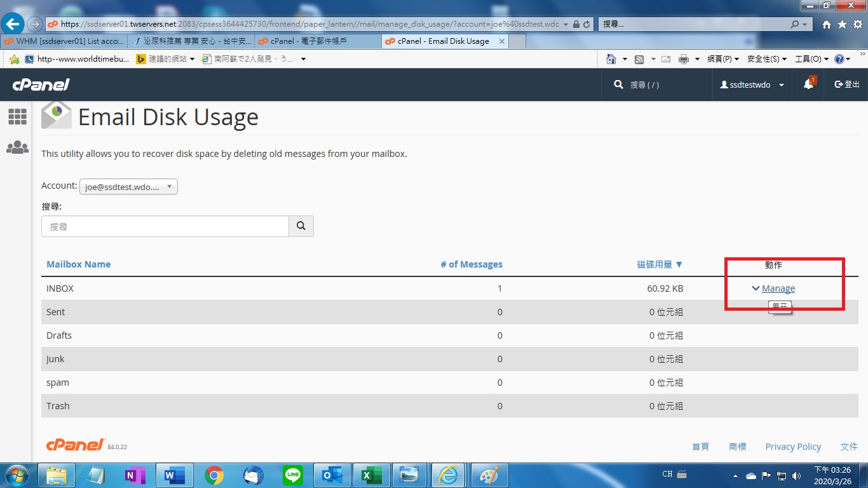Click the mailbox 搜尋 input field
Viewport: 868px width, 488px height.
165,226
